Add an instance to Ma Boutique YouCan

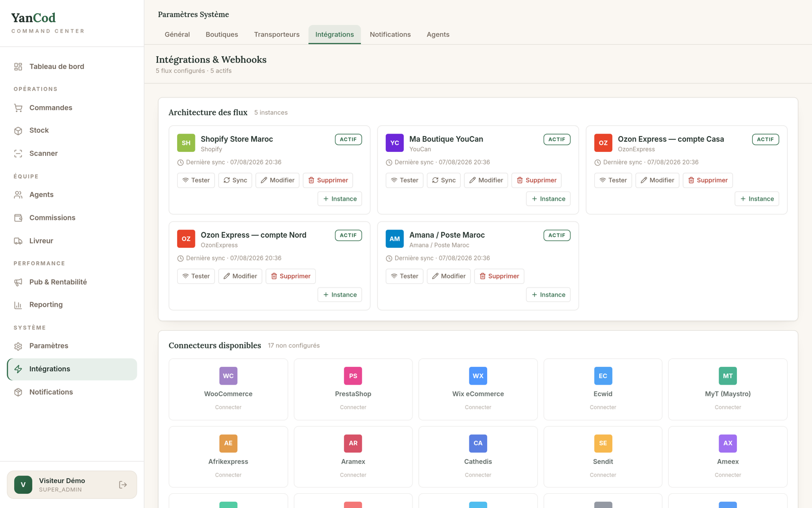(548, 199)
